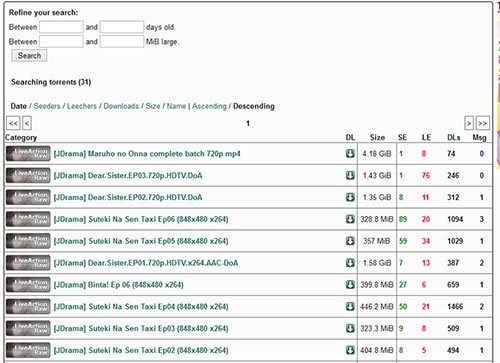This screenshot has height=363, width=500.
Task: Click the first days-old minimum input field
Action: pyautogui.click(x=61, y=27)
